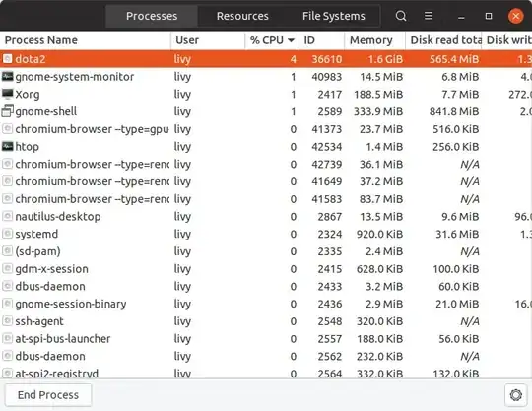Viewport: 532px width, 411px height.
Task: Sort by the User column header
Action: click(x=208, y=40)
